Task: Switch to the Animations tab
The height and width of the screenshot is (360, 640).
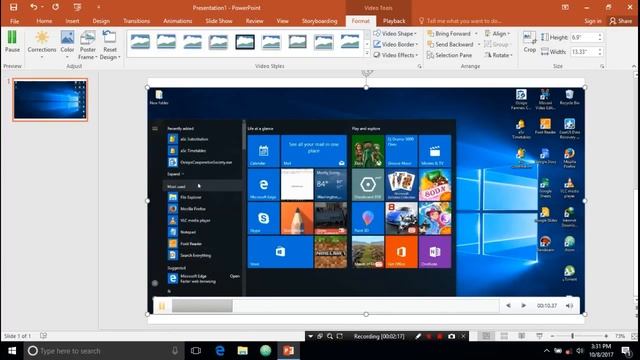Action: pos(178,21)
